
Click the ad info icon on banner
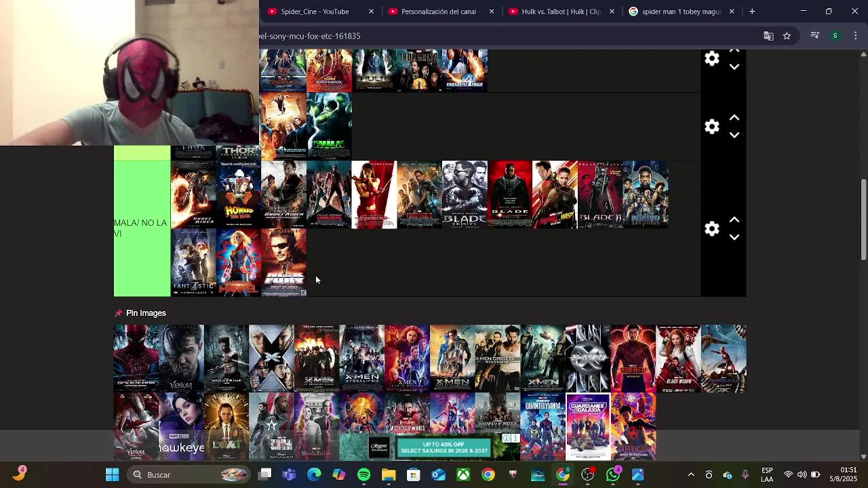point(507,439)
